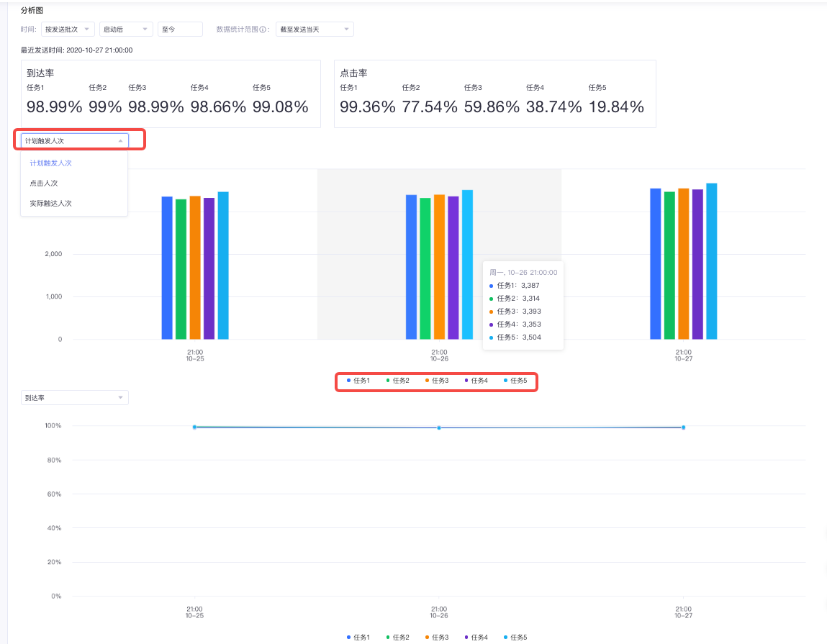Click the green 任务2 bar for 10-25
The height and width of the screenshot is (644, 827).
(x=181, y=269)
